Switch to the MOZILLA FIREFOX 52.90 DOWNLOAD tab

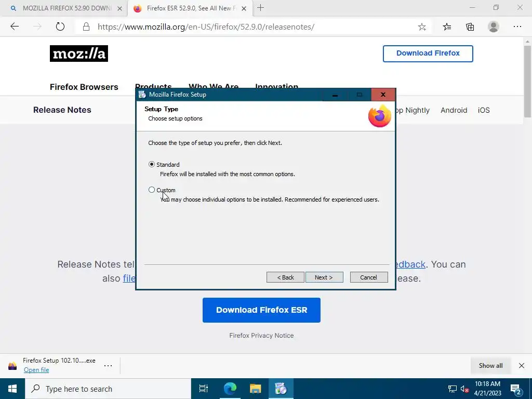[64, 8]
